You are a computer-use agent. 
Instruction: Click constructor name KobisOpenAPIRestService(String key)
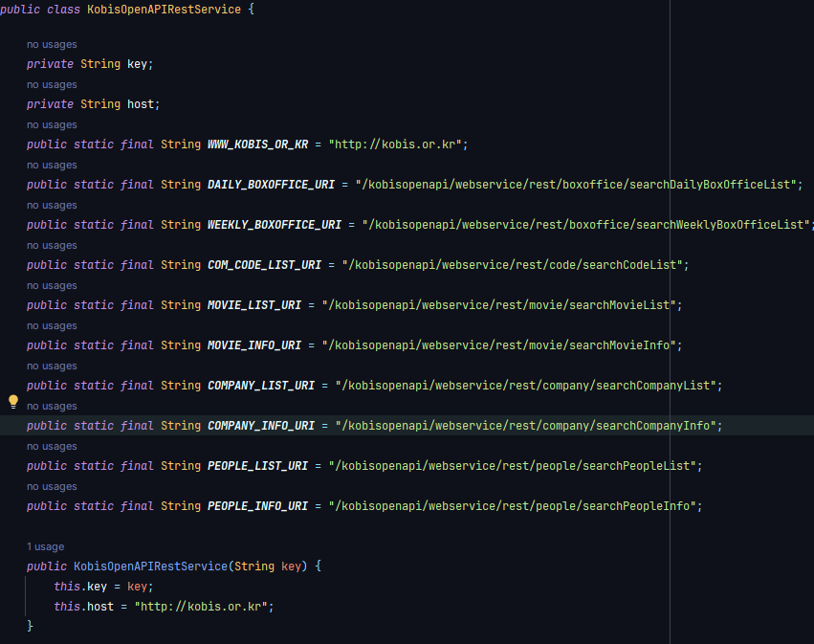click(x=150, y=566)
